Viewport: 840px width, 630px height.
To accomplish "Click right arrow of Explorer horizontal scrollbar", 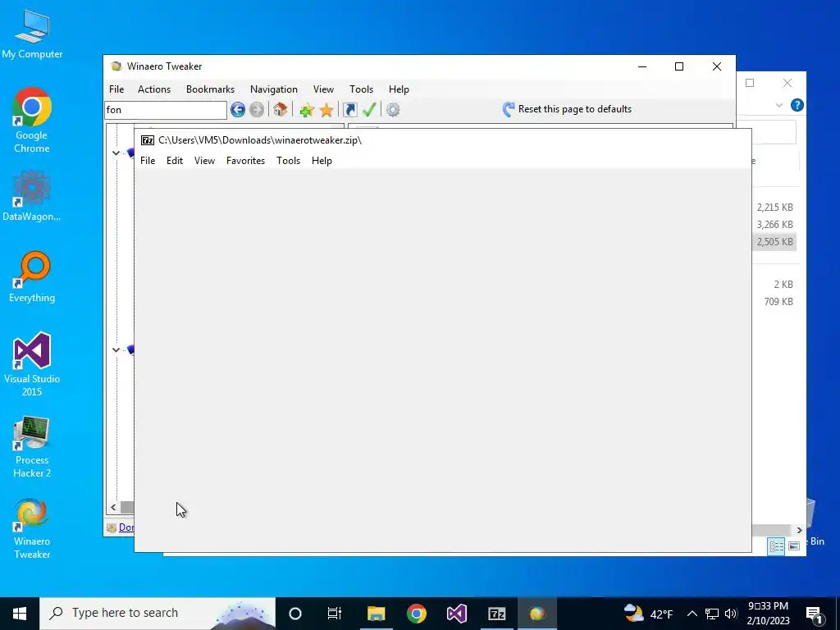I will point(799,531).
